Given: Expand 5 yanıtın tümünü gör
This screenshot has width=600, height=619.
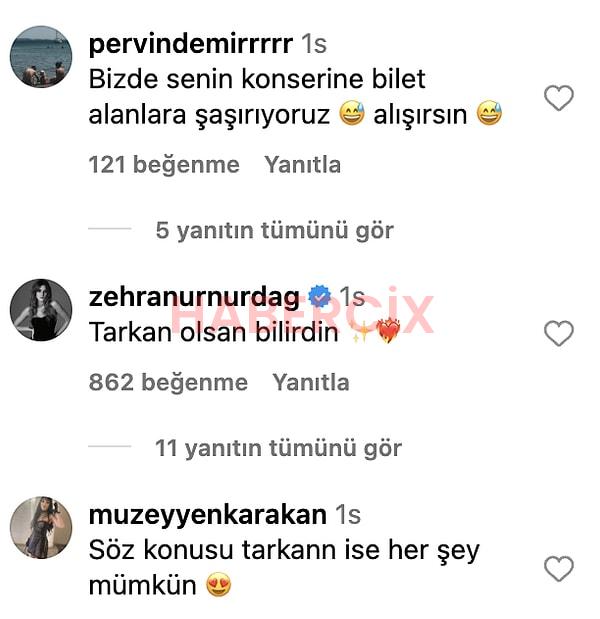Looking at the screenshot, I should [x=275, y=231].
